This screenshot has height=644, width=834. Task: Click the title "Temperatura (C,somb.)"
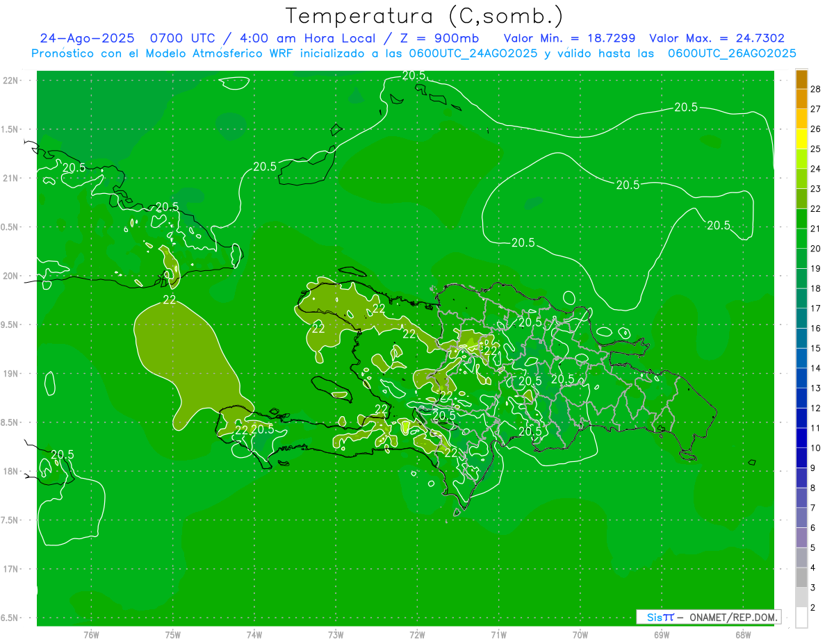coord(425,16)
